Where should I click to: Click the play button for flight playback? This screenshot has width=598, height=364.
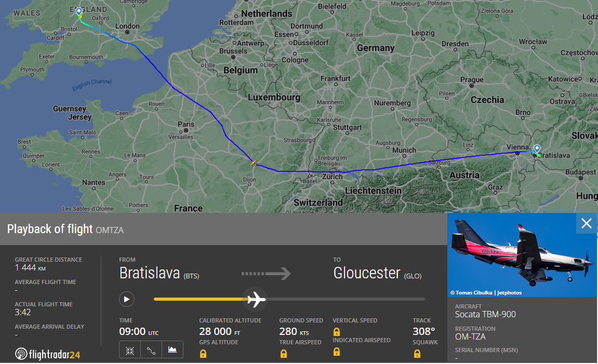(127, 299)
